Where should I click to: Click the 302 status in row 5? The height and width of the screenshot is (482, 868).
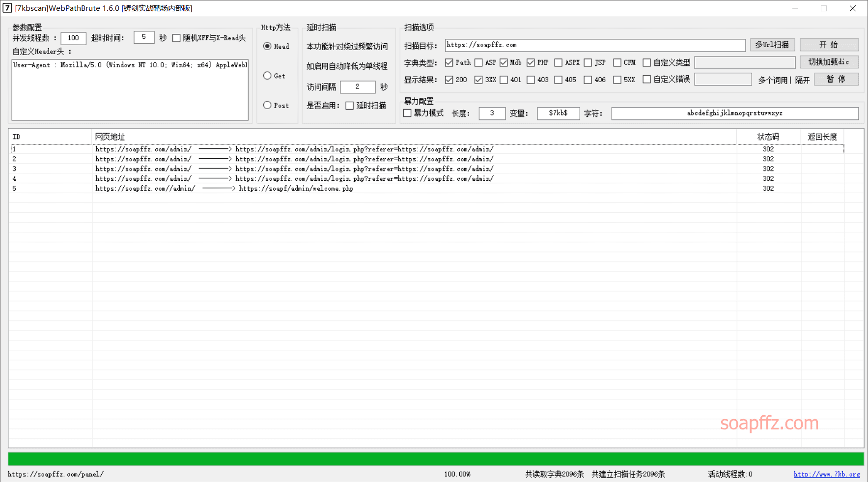[768, 188]
